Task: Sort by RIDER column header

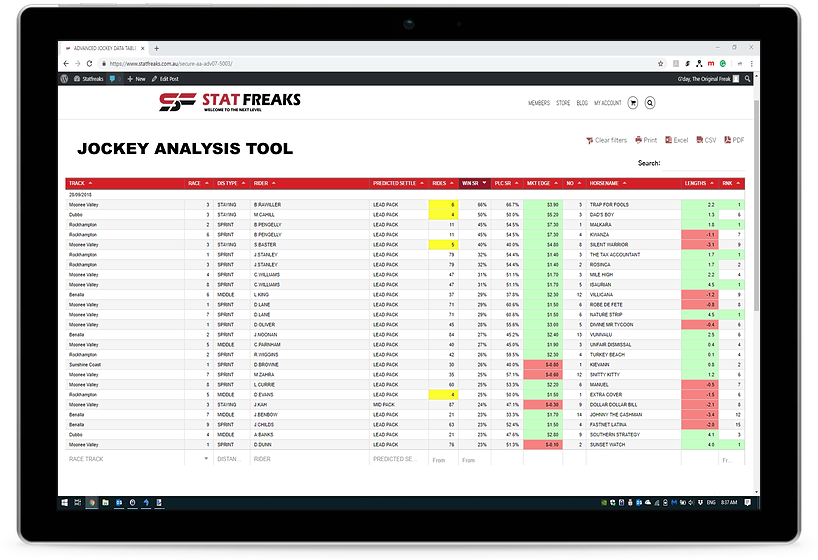Action: pyautogui.click(x=309, y=183)
